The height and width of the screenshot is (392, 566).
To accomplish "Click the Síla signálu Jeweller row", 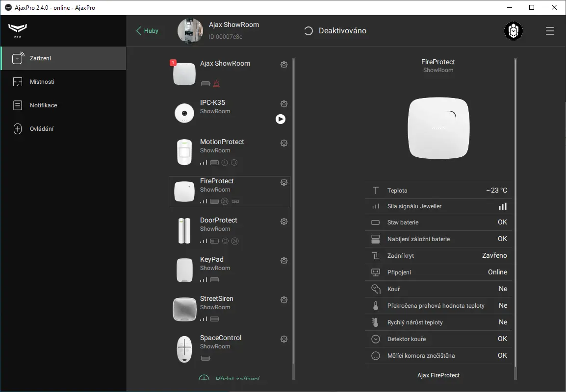I will 438,206.
